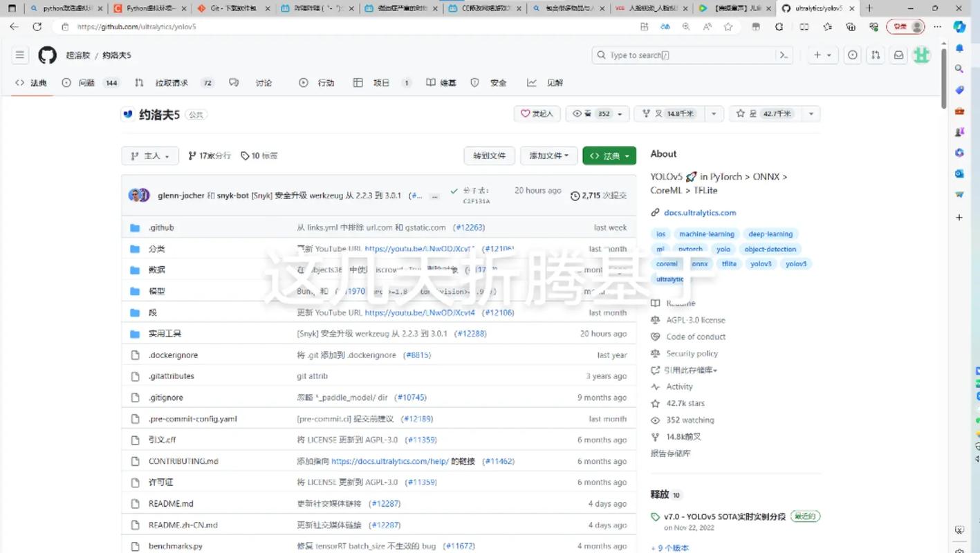Image resolution: width=980 pixels, height=553 pixels.
Task: Open the benchmarks.py file
Action: 176,546
